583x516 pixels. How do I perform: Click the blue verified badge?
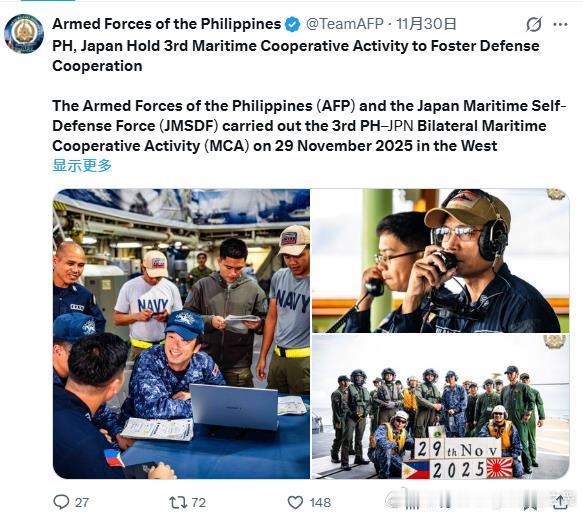tap(293, 25)
